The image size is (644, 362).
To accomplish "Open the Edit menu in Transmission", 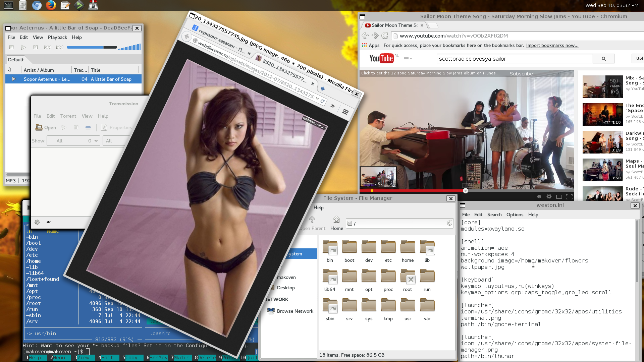I will [51, 116].
